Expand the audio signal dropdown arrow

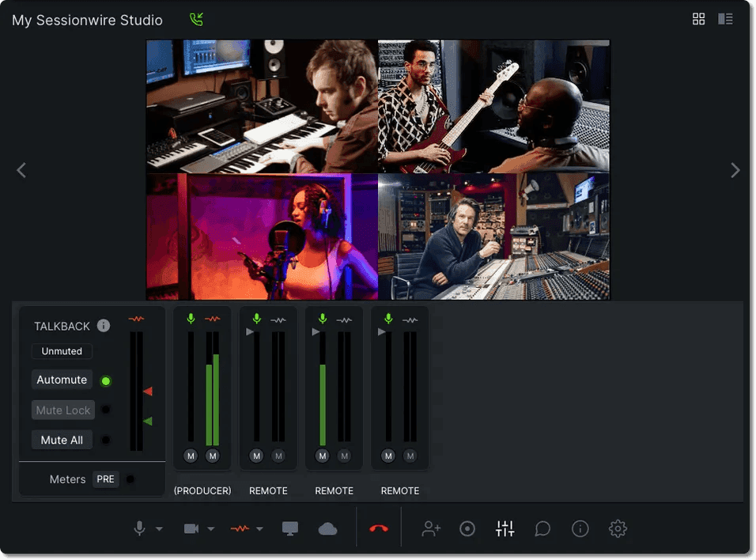[x=259, y=528]
